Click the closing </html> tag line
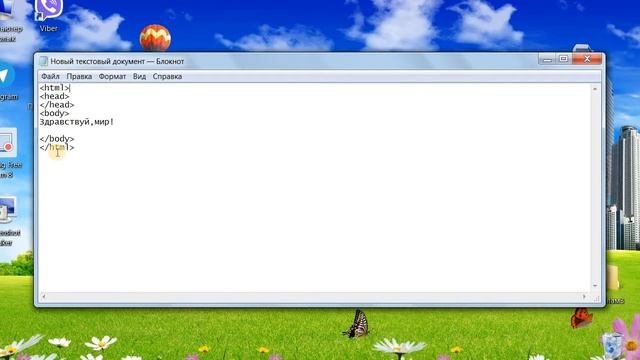Viewport: 640px width, 360px height. (57, 148)
